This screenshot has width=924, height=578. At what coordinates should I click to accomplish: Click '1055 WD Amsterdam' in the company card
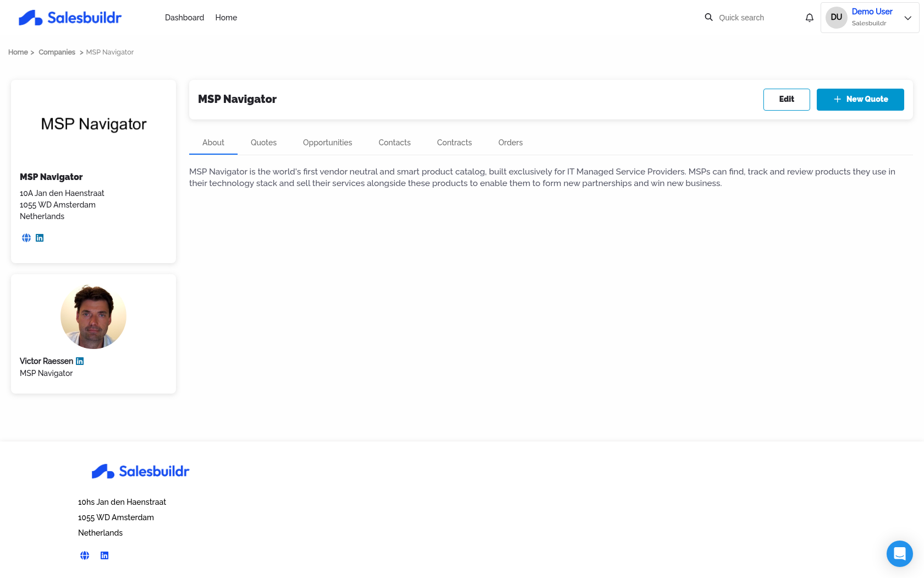58,205
